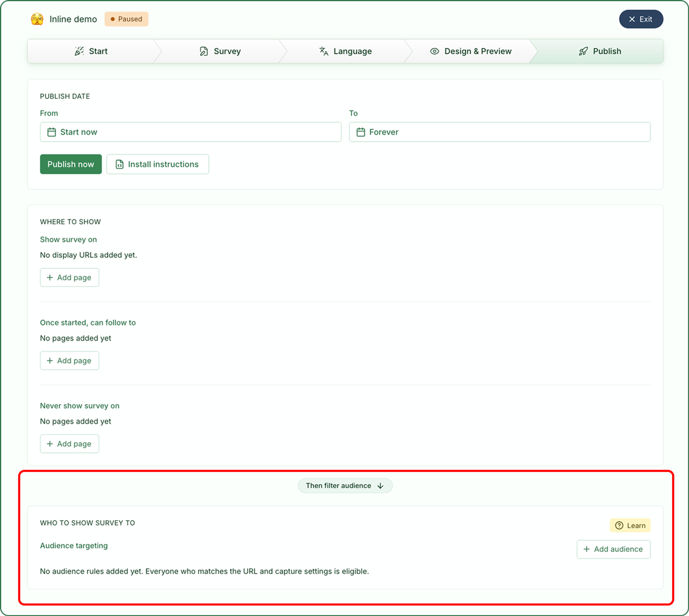The height and width of the screenshot is (616, 689).
Task: Open Install instructions
Action: 158,164
